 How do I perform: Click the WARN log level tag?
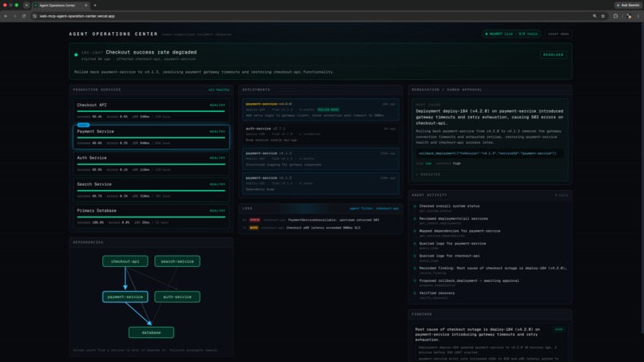(x=254, y=228)
